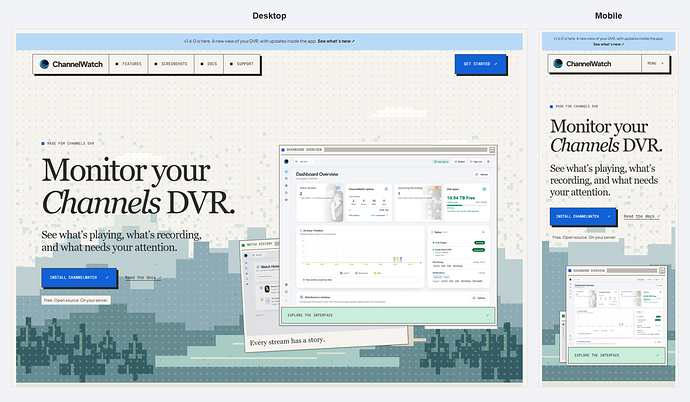The height and width of the screenshot is (402, 690).
Task: Select 'Made for Channels DVR' label in mobile view
Action: 574,106
